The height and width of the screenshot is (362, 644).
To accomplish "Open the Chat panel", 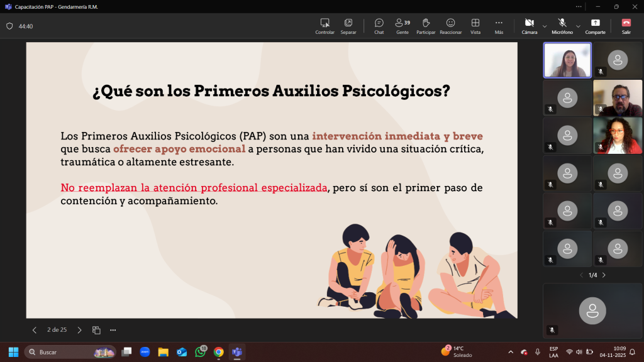I will 379,25.
